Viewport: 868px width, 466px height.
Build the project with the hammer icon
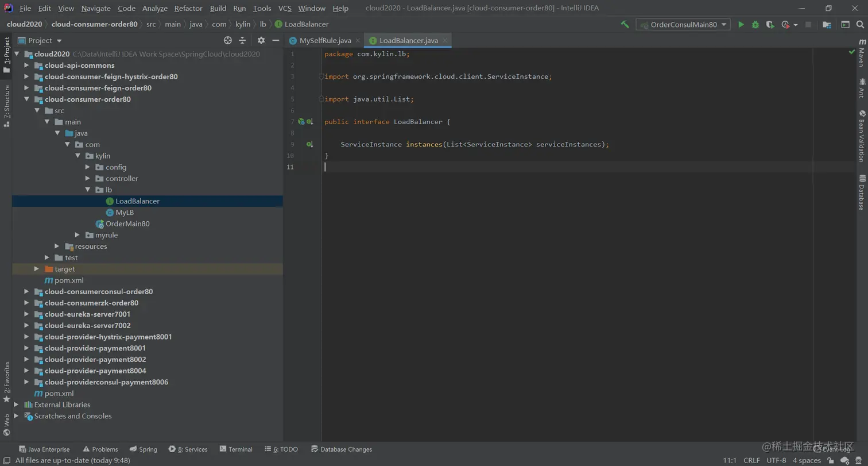625,25
